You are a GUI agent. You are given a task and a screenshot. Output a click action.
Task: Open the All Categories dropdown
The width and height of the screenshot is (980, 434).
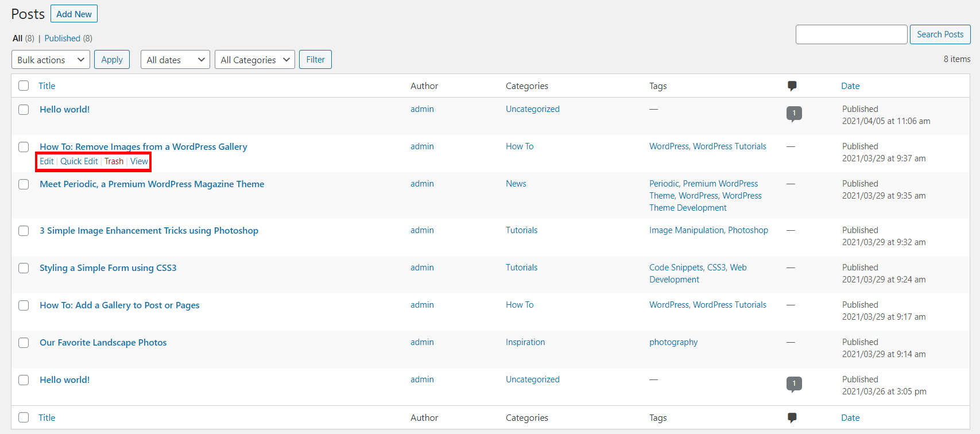tap(255, 60)
